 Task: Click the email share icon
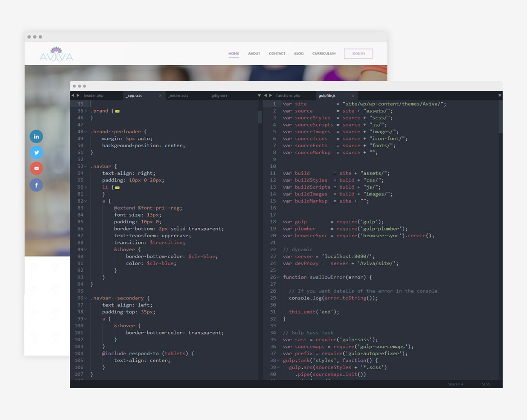(x=36, y=168)
